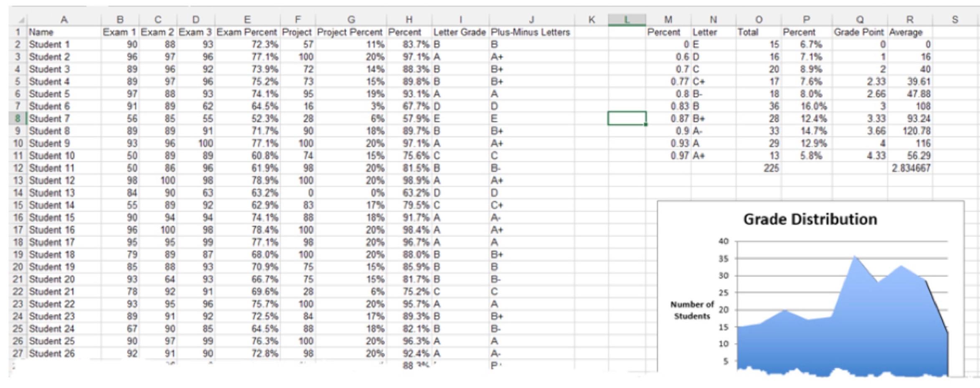Select column A header
Viewport: 980px width, 388px height.
tap(64, 19)
